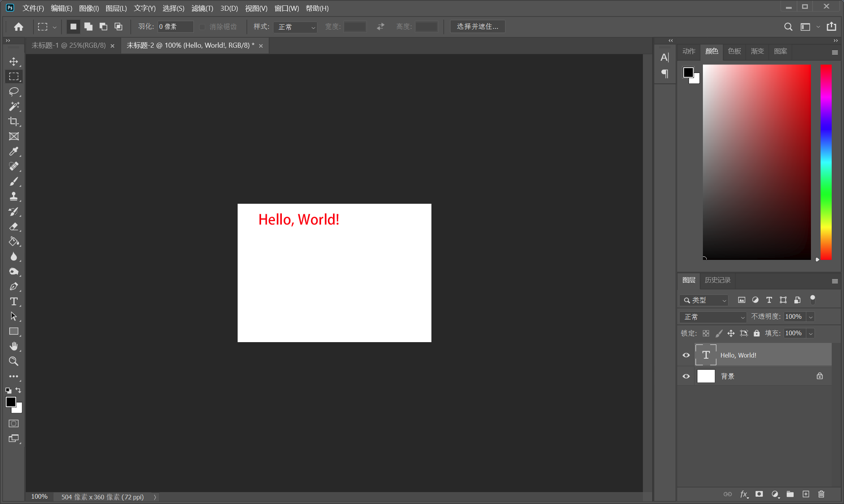Hide the 背景 layer
The width and height of the screenshot is (844, 504).
pos(686,376)
